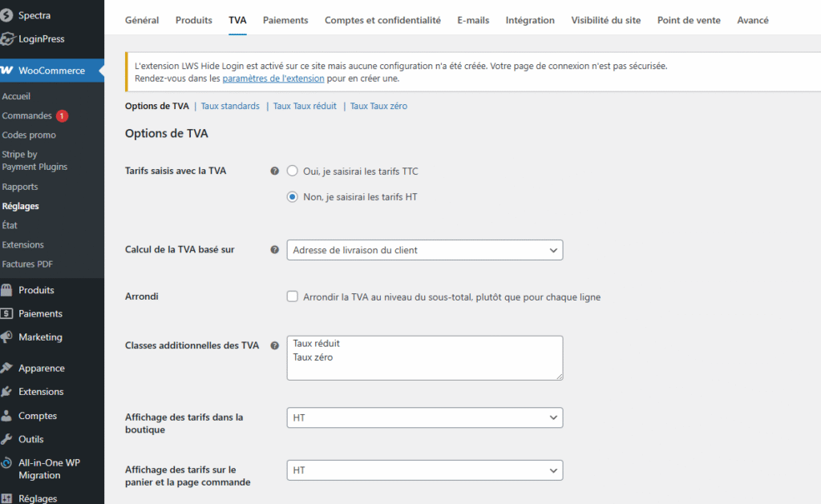Select "Non, je saisirai les tarifs HT"
This screenshot has height=504, width=821.
coord(293,197)
